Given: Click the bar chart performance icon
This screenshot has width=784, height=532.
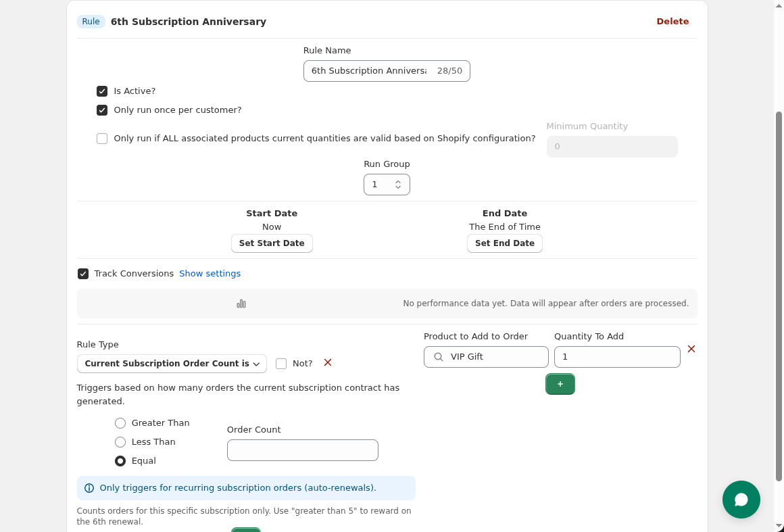Looking at the screenshot, I should pyautogui.click(x=241, y=304).
